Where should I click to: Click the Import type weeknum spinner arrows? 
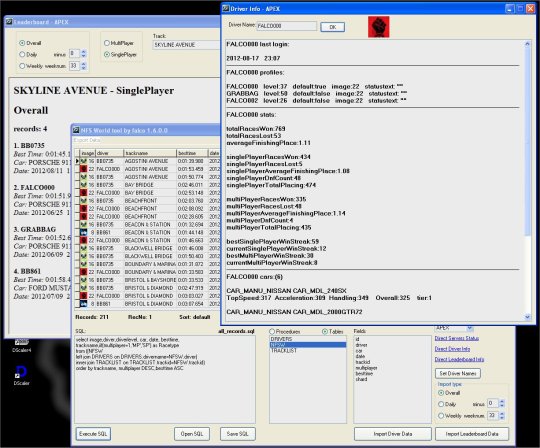click(502, 416)
